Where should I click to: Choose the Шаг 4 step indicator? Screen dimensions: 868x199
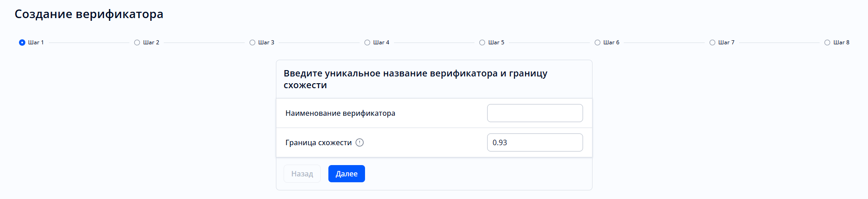click(x=367, y=43)
